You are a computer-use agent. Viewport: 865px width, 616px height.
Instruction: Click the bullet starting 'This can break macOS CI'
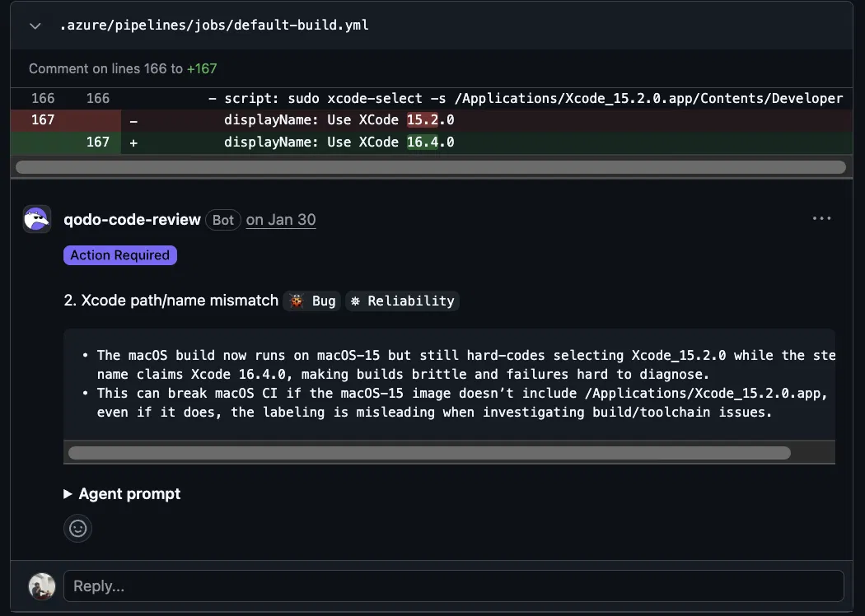[x=462, y=403]
